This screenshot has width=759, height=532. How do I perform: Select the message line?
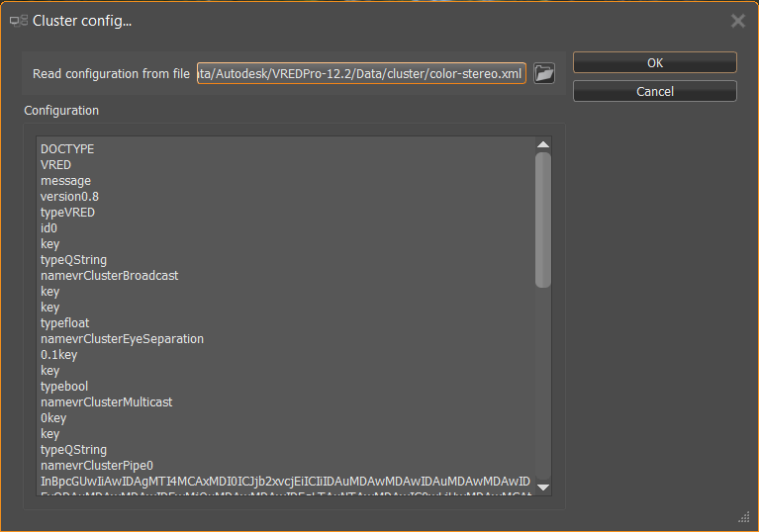(x=66, y=181)
